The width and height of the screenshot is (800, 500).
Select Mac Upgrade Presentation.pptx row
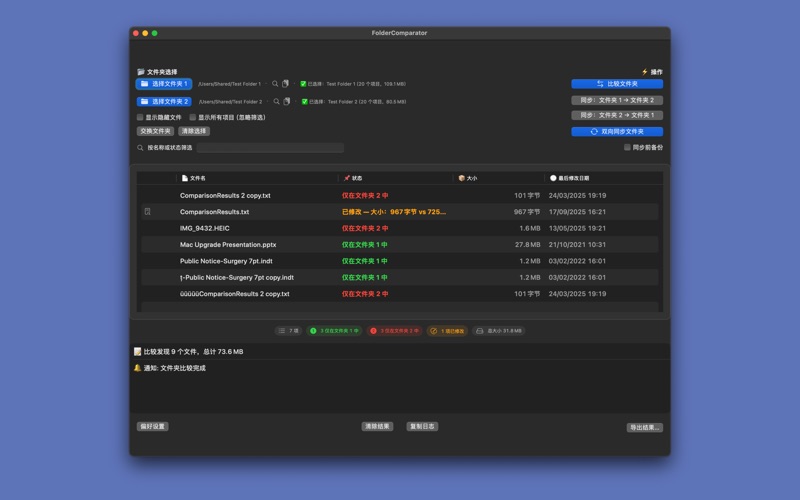coord(400,244)
